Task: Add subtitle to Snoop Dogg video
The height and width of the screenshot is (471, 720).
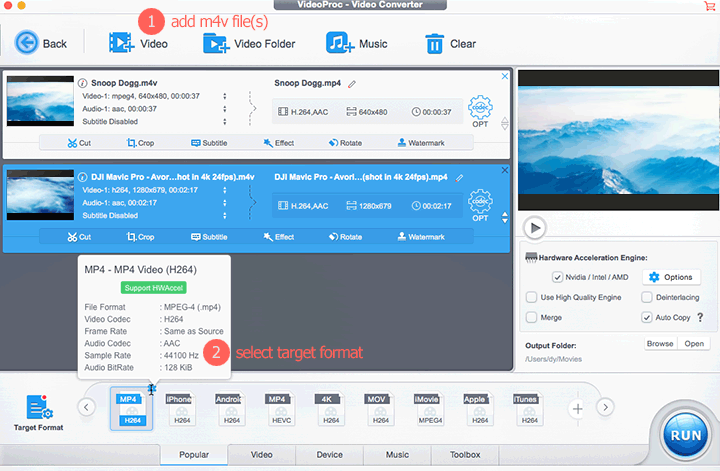Action: [209, 143]
